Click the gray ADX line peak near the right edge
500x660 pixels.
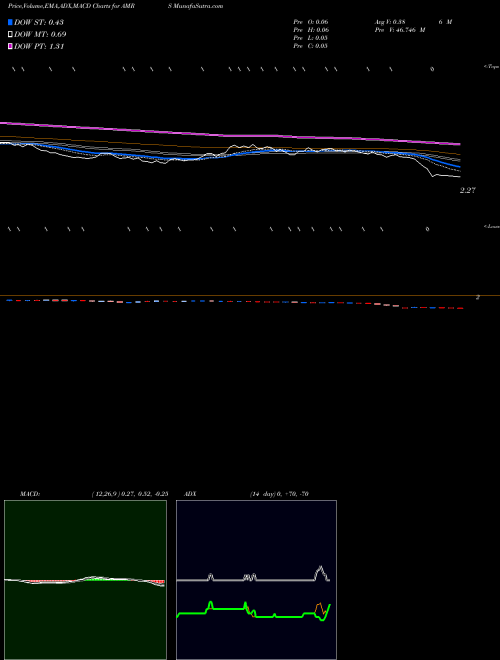pos(321,568)
